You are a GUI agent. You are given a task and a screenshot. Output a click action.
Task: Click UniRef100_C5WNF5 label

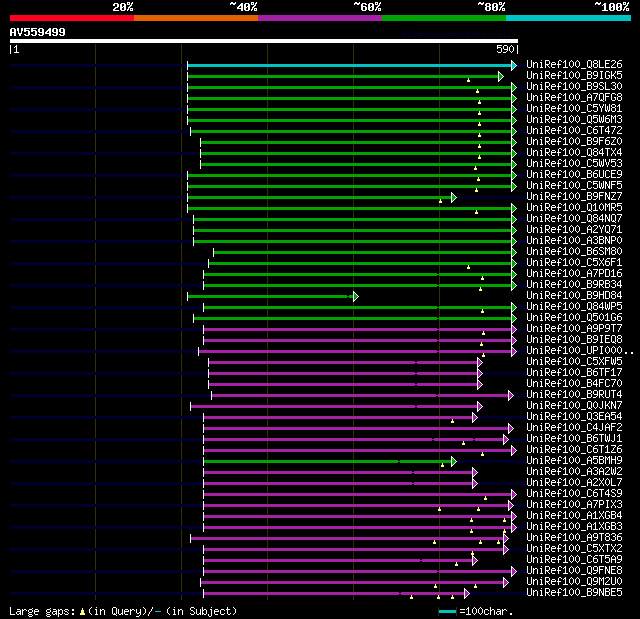click(x=574, y=186)
